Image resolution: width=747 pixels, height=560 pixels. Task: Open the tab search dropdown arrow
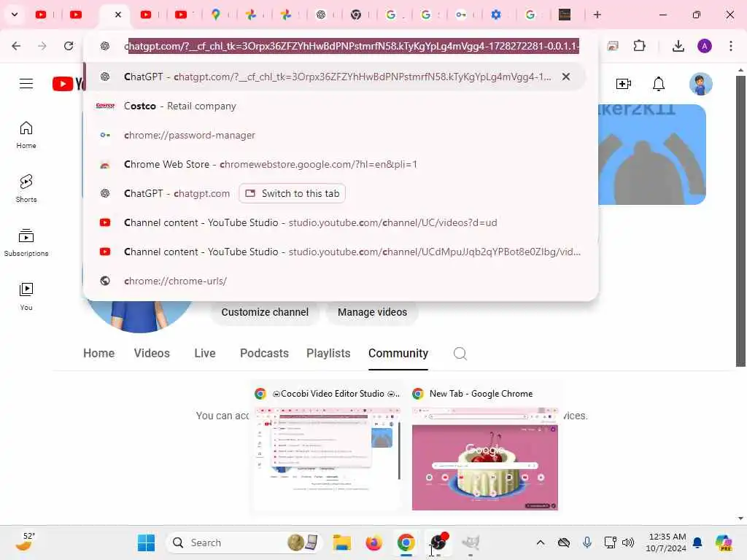[15, 15]
